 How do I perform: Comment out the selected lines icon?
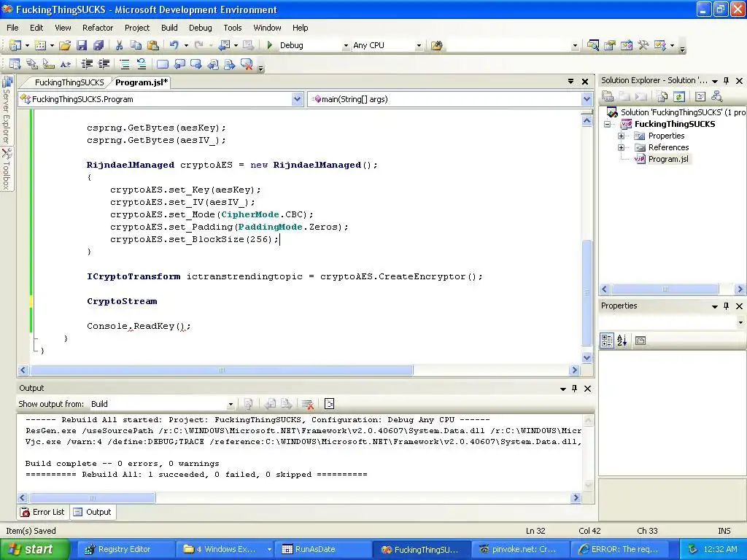pos(124,64)
